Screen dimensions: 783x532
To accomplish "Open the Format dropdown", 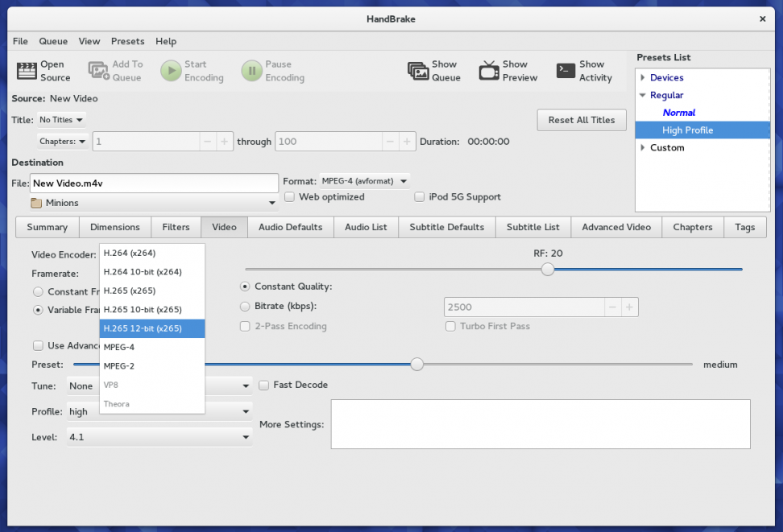I will (x=364, y=180).
